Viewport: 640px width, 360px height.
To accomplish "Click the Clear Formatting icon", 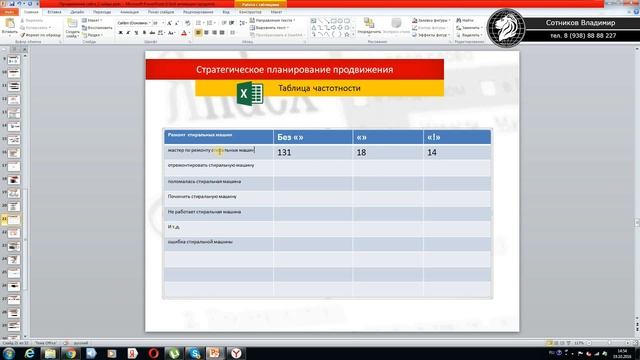I will point(187,23).
